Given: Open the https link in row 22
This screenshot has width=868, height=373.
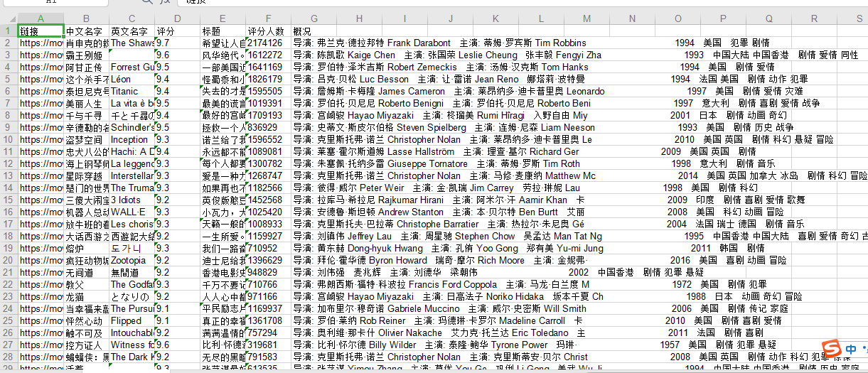Looking at the screenshot, I should (41, 284).
